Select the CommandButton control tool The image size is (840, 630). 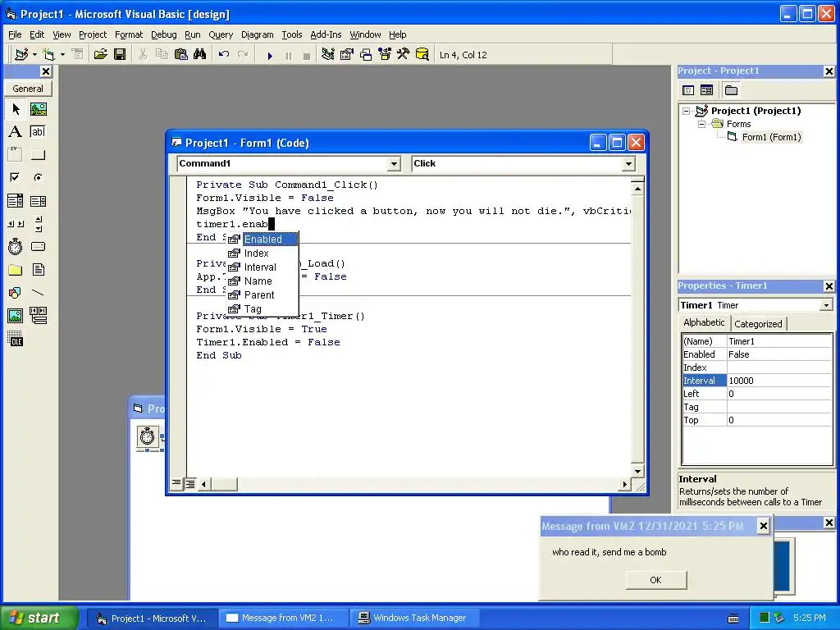38,154
